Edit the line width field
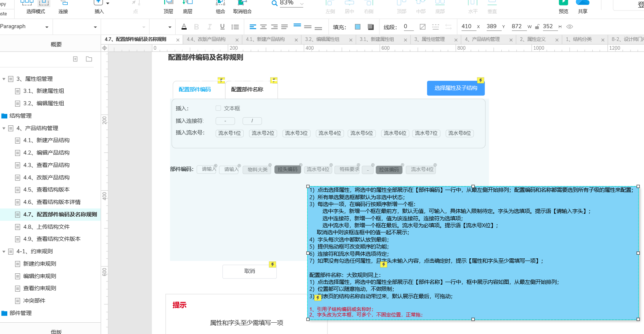This screenshot has height=334, width=644. (408, 26)
